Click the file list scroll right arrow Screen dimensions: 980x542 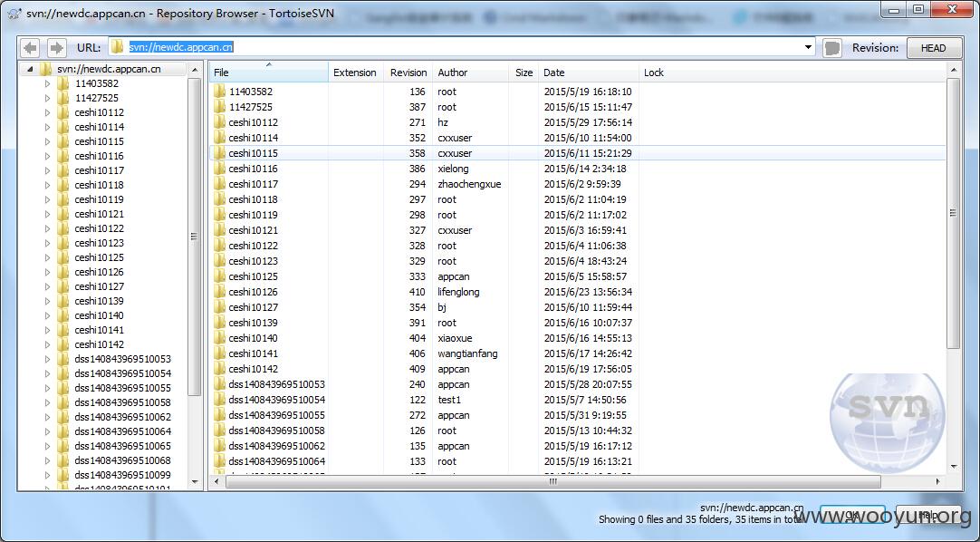(938, 481)
